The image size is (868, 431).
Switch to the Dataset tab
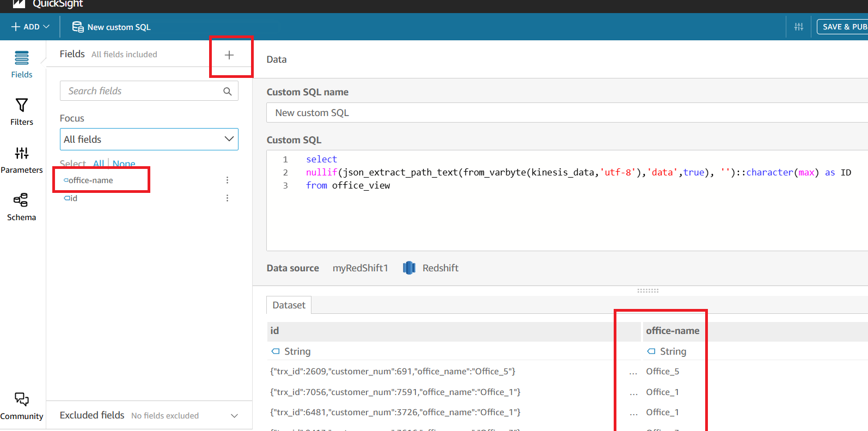click(x=289, y=305)
